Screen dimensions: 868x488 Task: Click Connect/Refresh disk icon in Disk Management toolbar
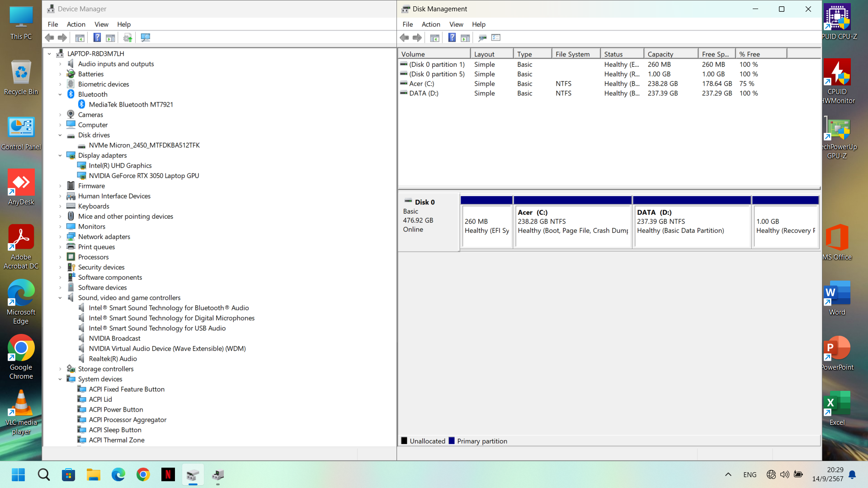click(x=482, y=38)
